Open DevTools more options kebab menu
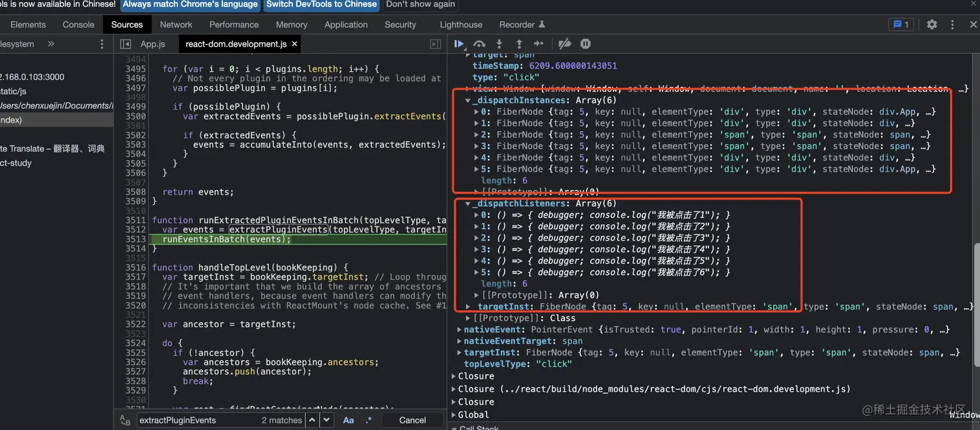The image size is (980, 430). (952, 25)
